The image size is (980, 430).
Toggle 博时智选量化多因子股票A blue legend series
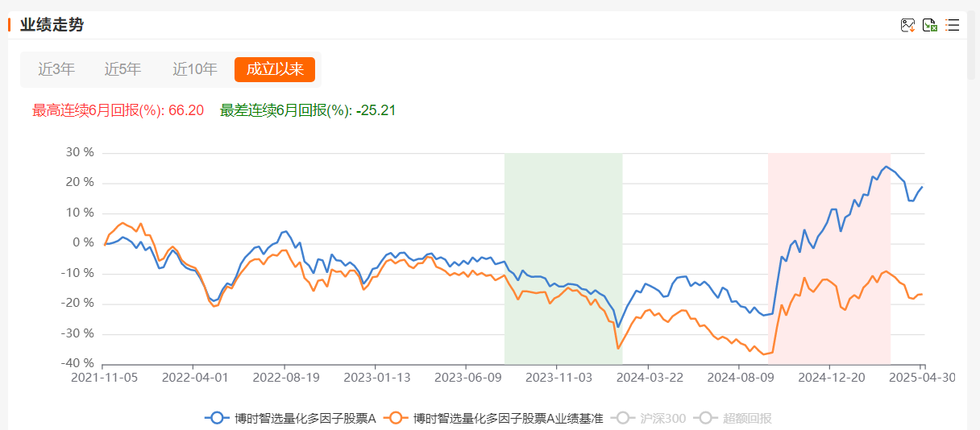[290, 418]
